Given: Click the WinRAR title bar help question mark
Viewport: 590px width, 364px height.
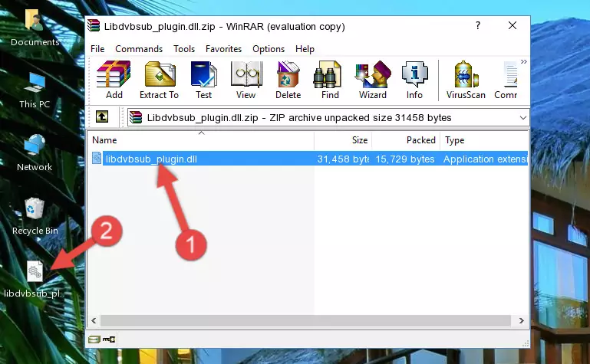Looking at the screenshot, I should coord(478,25).
